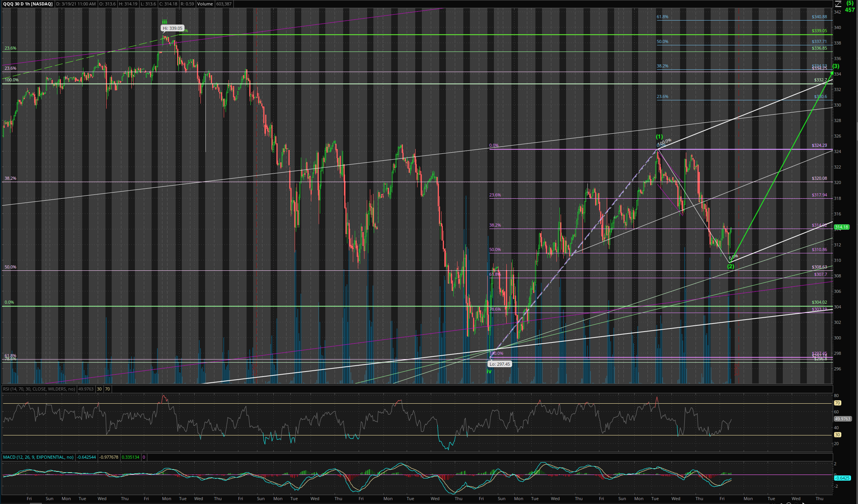Screen dimensions: 858x504
Task: Click the green iii wave label
Action: [165, 22]
